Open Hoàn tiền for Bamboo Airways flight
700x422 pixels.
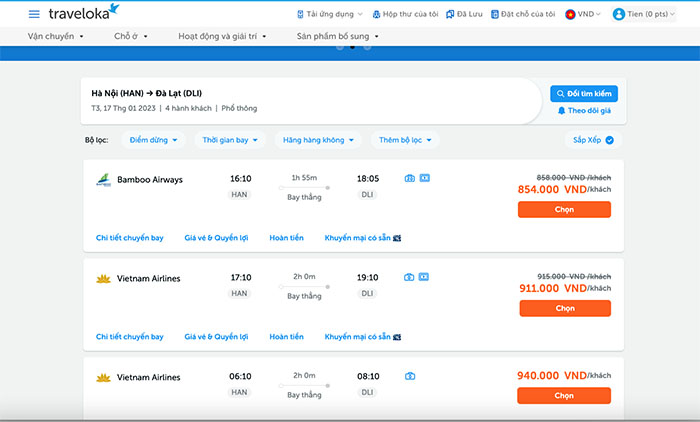pos(286,238)
